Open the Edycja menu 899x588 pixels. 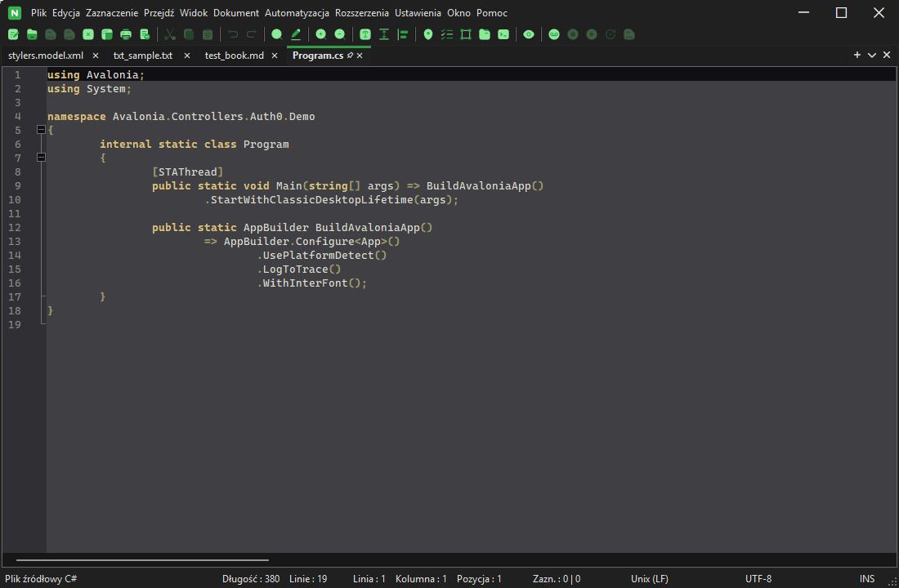tap(66, 12)
